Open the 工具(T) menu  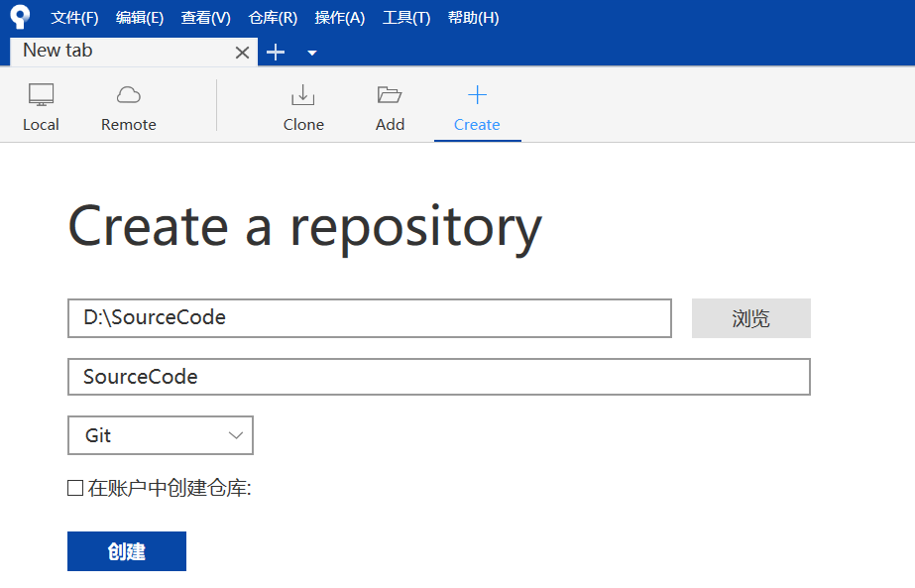point(405,17)
